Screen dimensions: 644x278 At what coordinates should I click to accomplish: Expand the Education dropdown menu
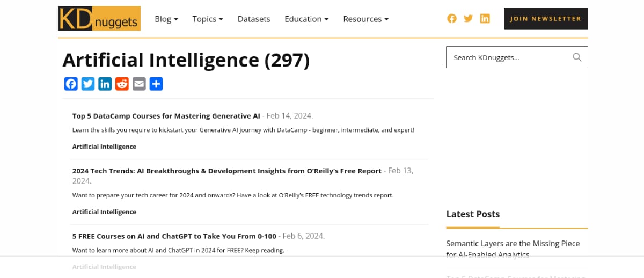306,19
